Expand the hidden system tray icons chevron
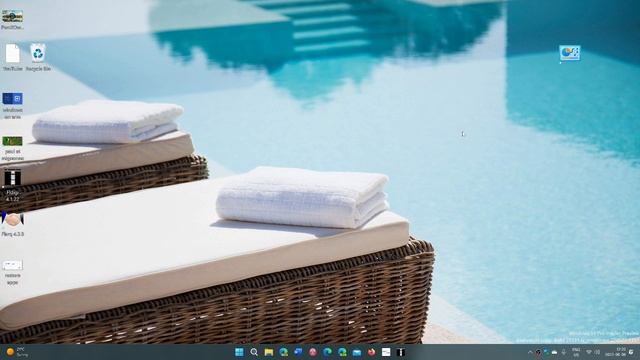 [x=530, y=352]
